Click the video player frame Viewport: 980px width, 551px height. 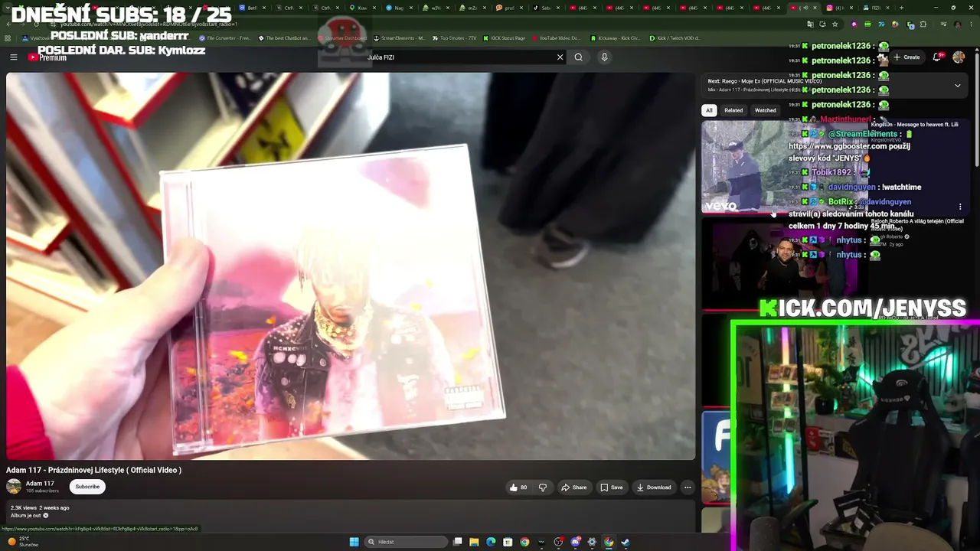[351, 266]
